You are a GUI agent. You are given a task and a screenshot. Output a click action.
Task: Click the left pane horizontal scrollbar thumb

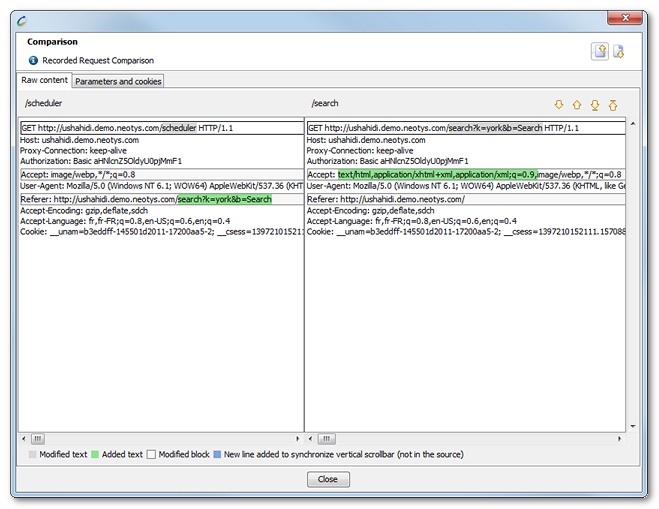(x=37, y=438)
